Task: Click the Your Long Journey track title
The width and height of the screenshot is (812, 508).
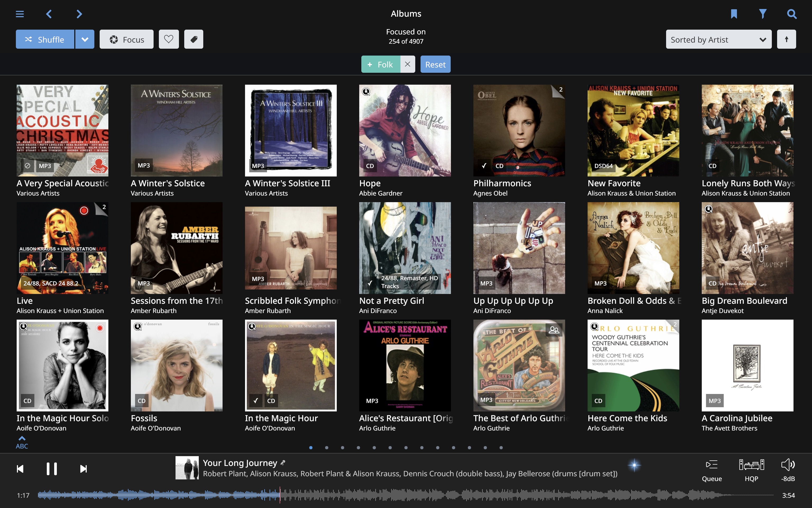Action: pyautogui.click(x=240, y=463)
